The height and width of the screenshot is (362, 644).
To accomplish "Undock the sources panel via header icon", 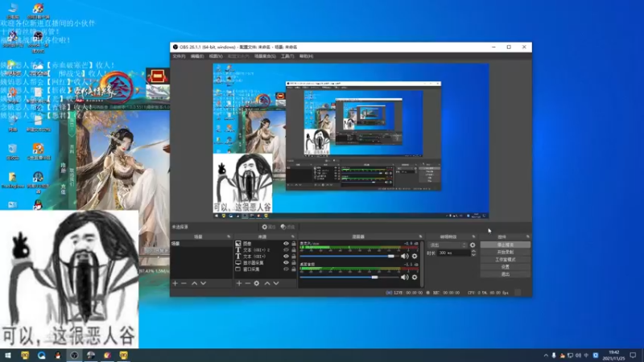I will (293, 237).
